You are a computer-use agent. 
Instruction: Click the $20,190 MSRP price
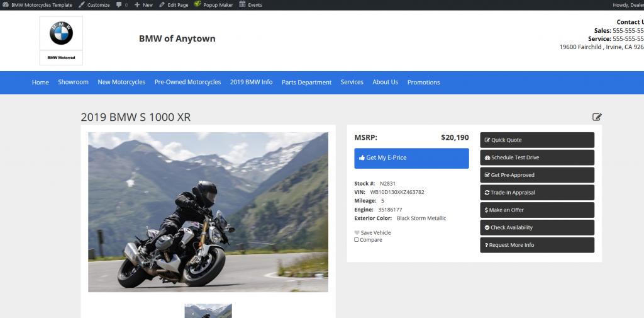coord(455,137)
